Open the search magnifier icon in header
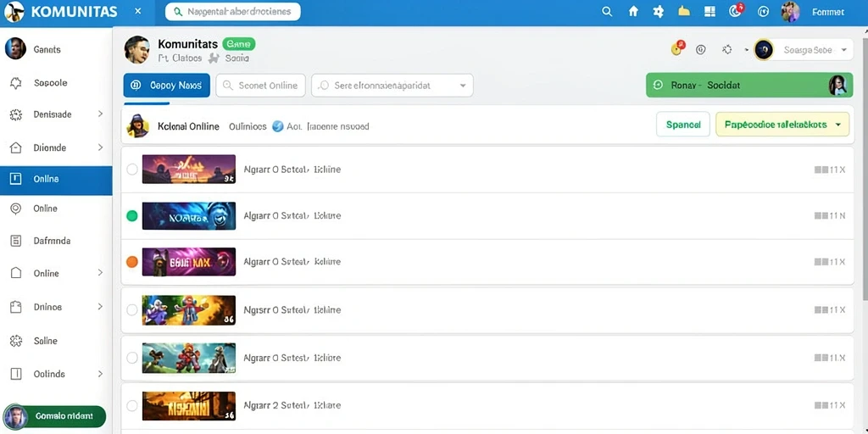 (x=607, y=12)
